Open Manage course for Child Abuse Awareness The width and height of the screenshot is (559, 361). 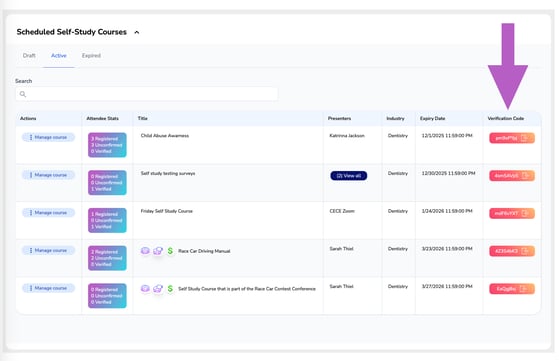point(48,137)
